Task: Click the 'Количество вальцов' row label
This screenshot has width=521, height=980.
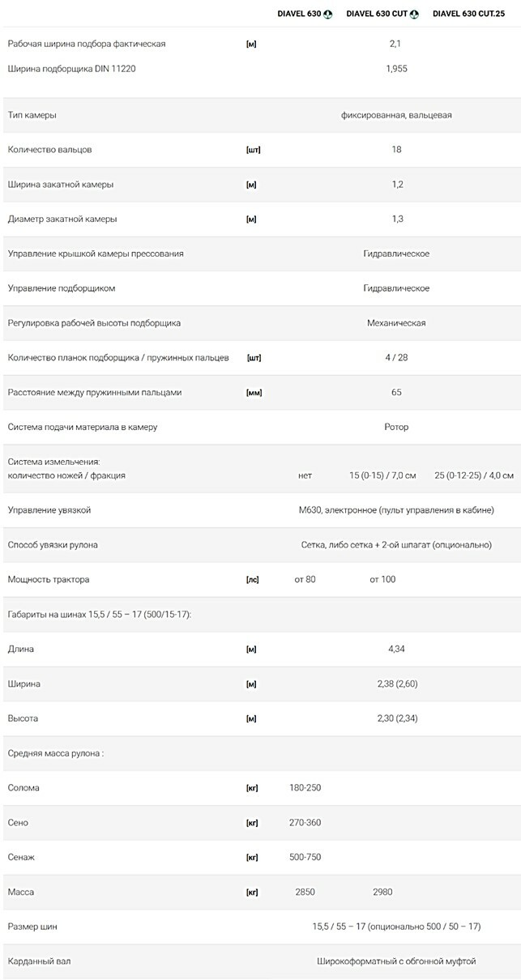Action: [x=49, y=150]
